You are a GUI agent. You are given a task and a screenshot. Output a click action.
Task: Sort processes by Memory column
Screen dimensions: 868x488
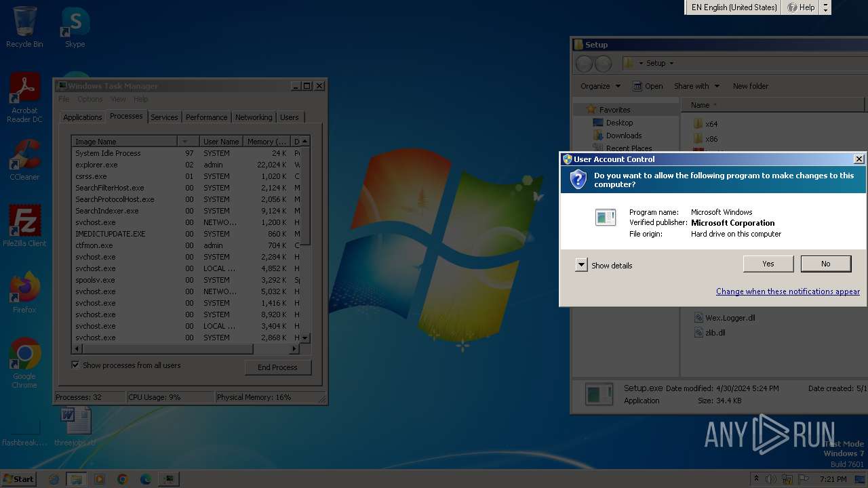pyautogui.click(x=267, y=142)
